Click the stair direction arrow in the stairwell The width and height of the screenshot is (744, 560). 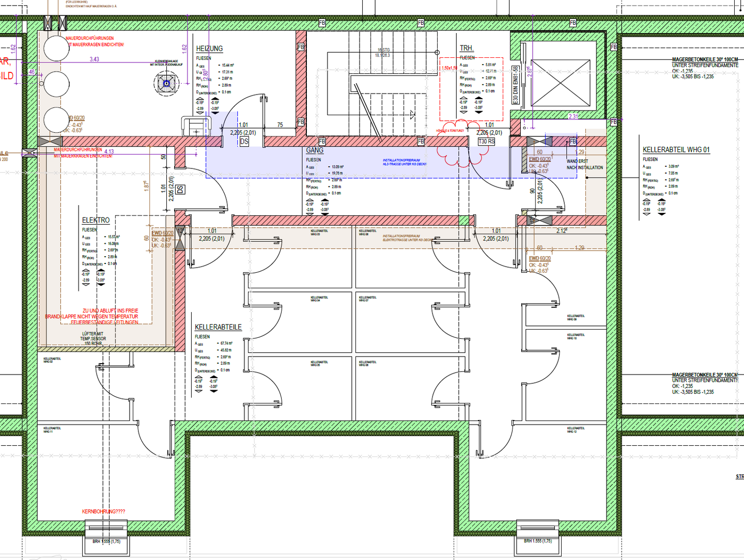point(412,115)
